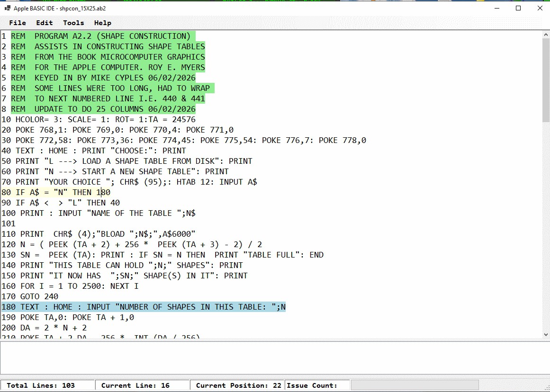The height and width of the screenshot is (392, 550).
Task: Open the Edit menu
Action: 44,23
